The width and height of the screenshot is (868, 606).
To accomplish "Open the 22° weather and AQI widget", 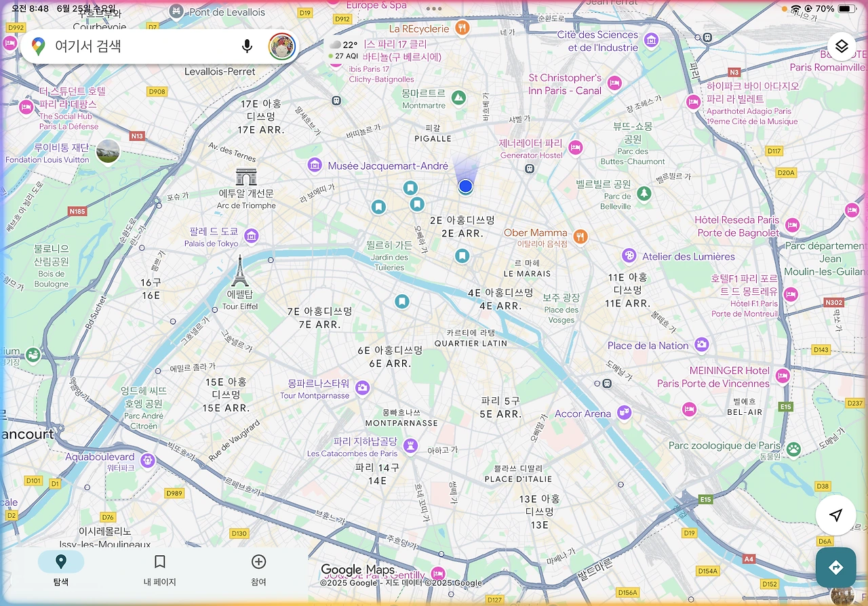I will click(x=344, y=50).
